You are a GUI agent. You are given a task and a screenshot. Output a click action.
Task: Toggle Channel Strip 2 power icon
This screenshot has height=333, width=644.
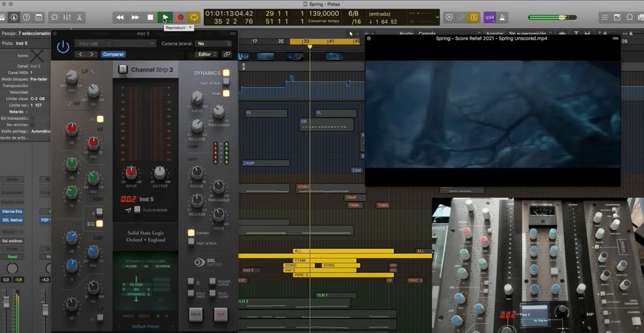click(122, 70)
